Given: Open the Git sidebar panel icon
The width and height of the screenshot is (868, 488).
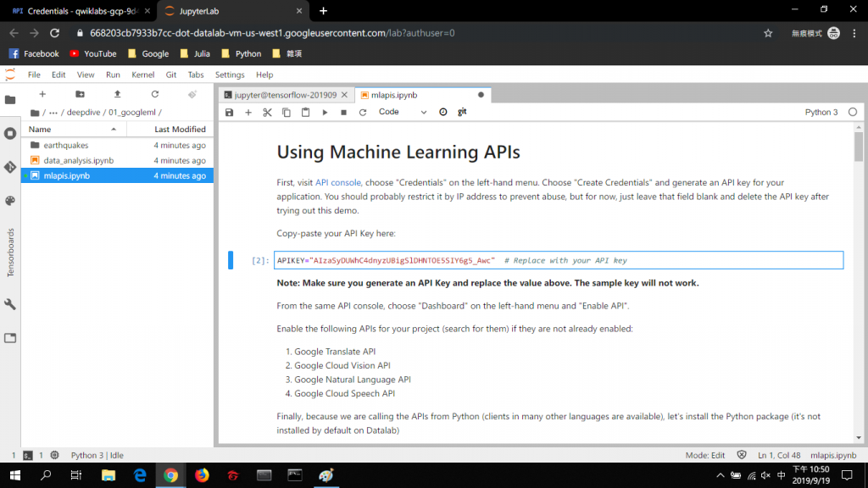Looking at the screenshot, I should (10, 167).
